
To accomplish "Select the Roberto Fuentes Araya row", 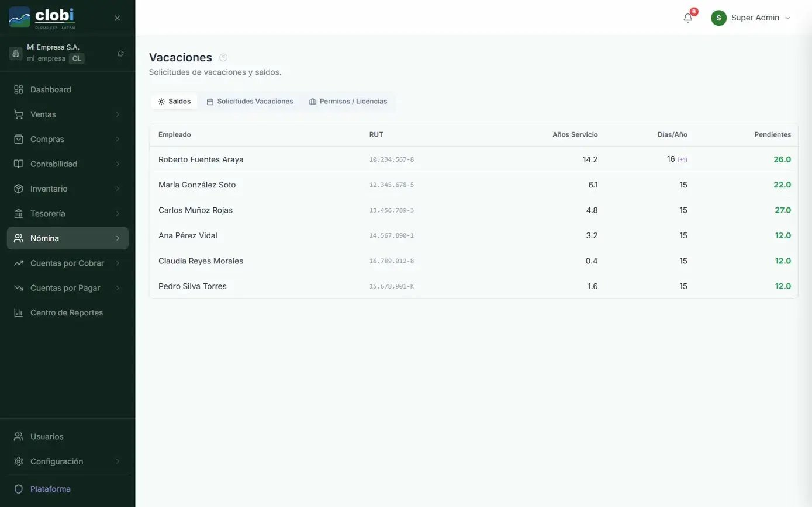I will point(201,159).
